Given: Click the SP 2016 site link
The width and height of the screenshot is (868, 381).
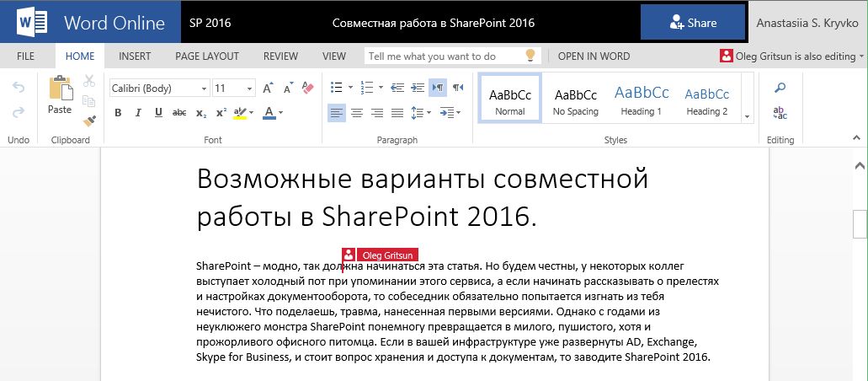Looking at the screenshot, I should (x=210, y=23).
